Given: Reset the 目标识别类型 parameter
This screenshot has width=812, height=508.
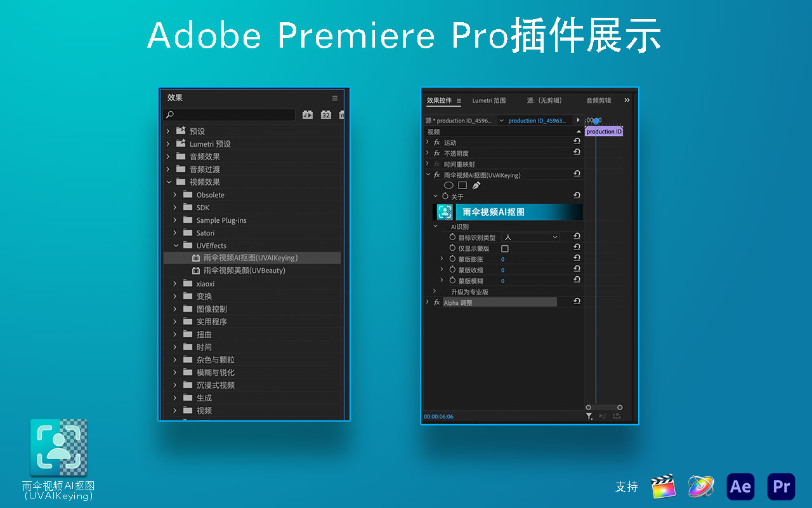Looking at the screenshot, I should [577, 236].
